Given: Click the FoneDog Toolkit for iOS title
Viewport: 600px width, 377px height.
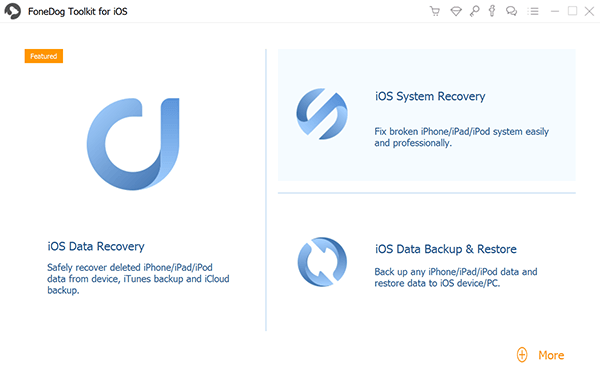Looking at the screenshot, I should point(78,11).
